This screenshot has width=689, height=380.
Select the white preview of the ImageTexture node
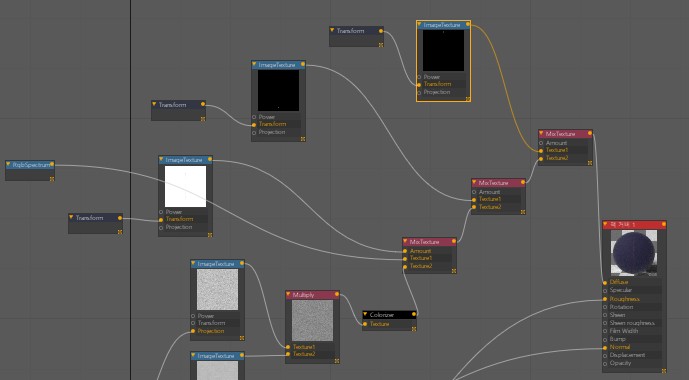pyautogui.click(x=185, y=186)
